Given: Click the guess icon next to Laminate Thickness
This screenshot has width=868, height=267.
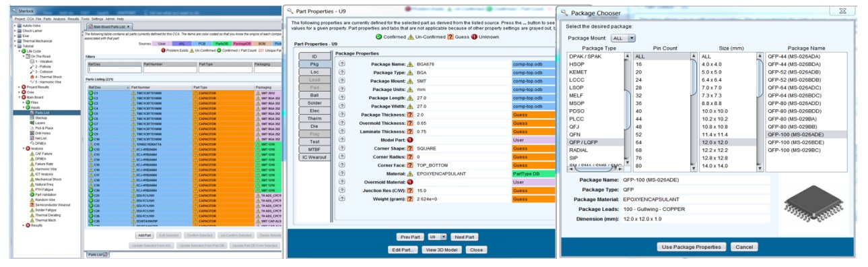Looking at the screenshot, I should pyautogui.click(x=410, y=132).
